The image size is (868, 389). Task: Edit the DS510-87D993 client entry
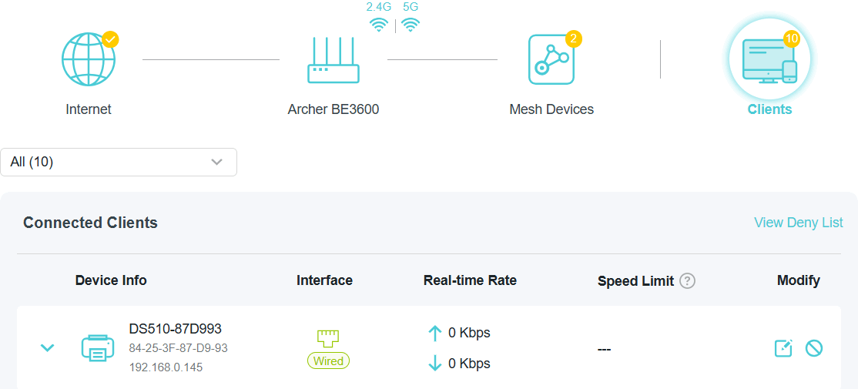(783, 348)
